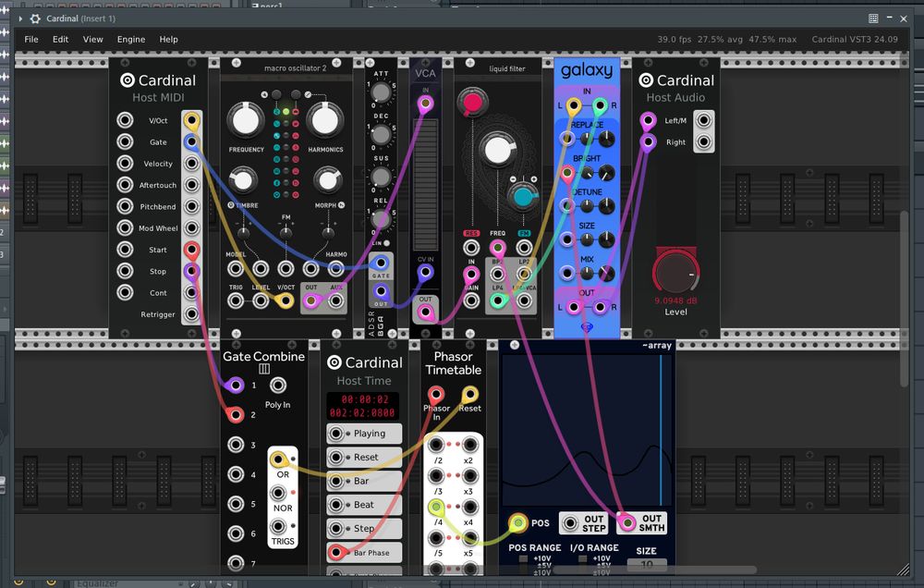Screen dimensions: 924x588
Task: Click the liquid filter LP4 output jack
Action: (x=498, y=300)
